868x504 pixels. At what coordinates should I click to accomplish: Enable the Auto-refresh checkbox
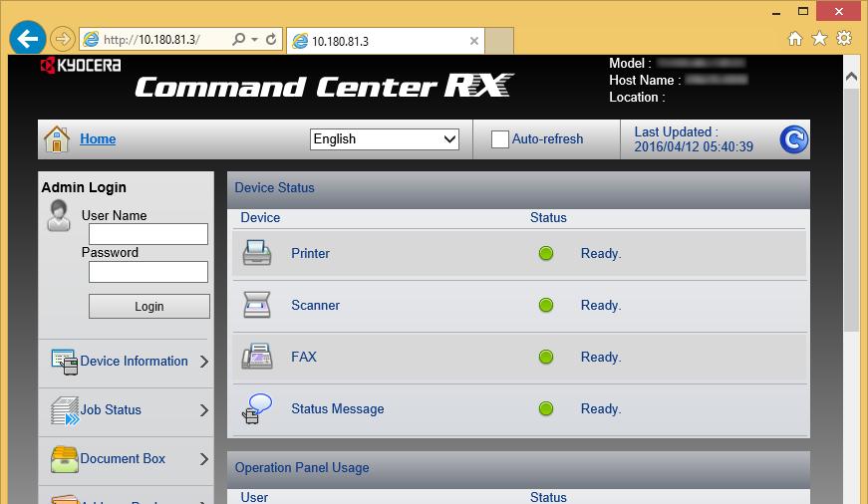pyautogui.click(x=500, y=138)
